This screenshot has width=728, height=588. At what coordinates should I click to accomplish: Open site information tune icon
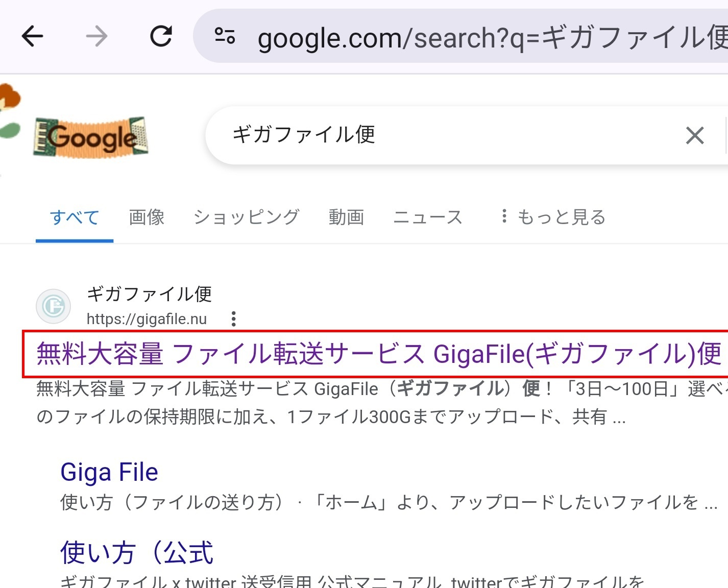(x=225, y=36)
